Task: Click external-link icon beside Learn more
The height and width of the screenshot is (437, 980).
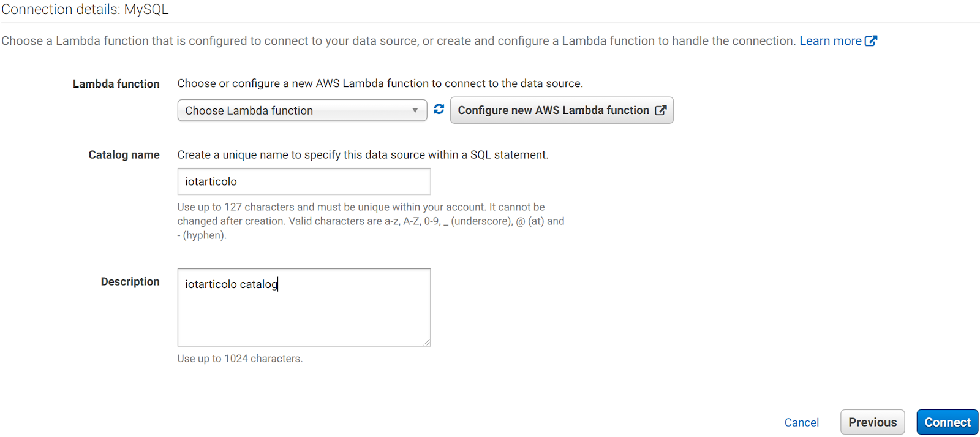Action: (x=871, y=41)
